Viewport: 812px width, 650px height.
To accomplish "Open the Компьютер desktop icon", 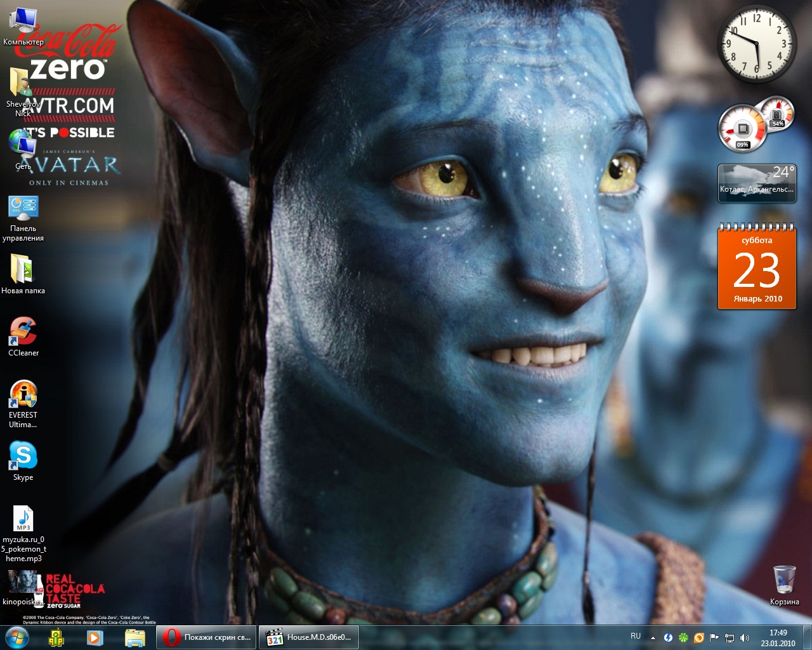I will point(23,27).
